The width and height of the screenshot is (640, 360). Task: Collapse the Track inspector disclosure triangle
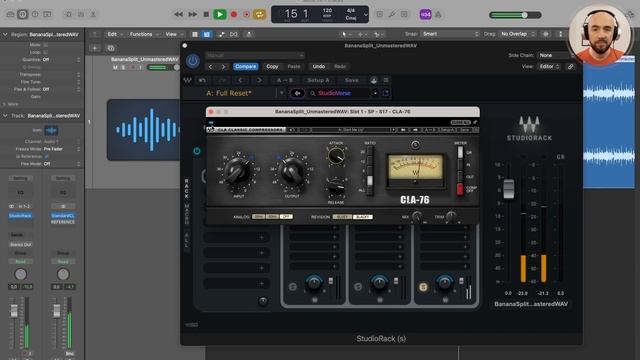(5, 116)
